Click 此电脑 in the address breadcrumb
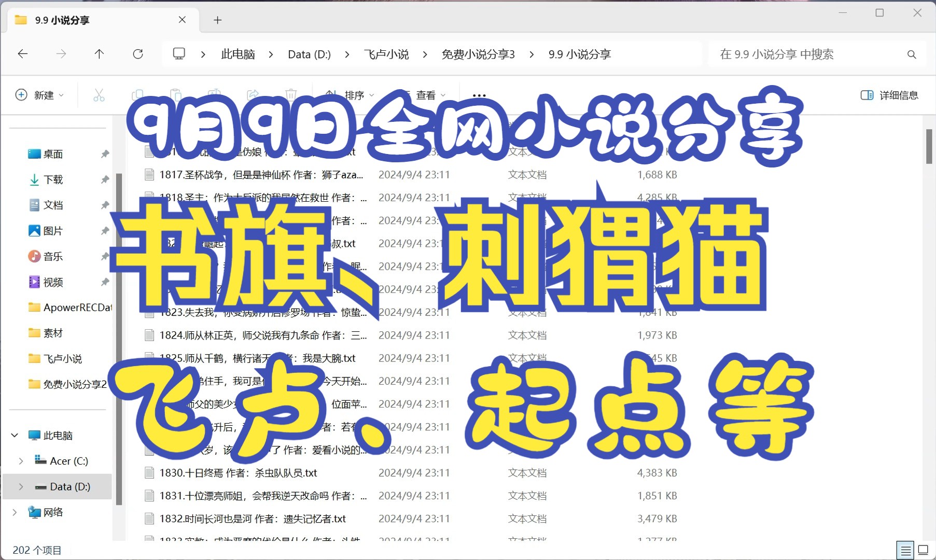Image resolution: width=936 pixels, height=560 pixels. point(238,54)
